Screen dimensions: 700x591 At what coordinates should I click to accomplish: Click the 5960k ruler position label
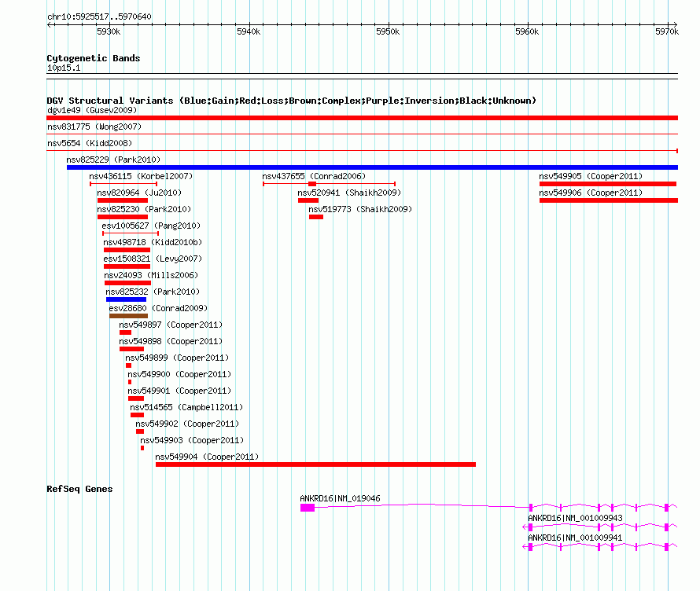[527, 31]
